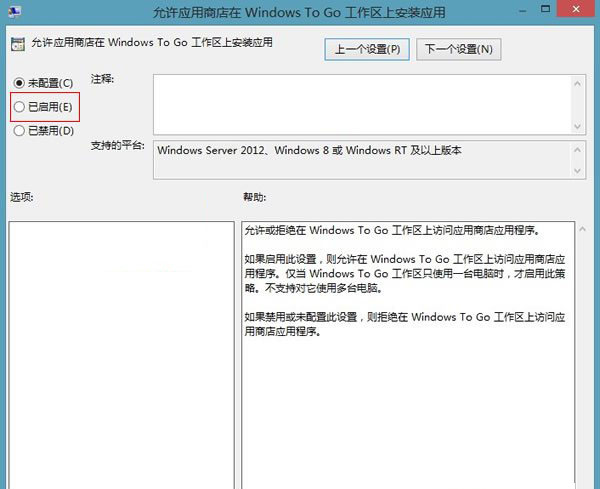Select the 未配置 (Not Configured) radio button

coord(17,82)
